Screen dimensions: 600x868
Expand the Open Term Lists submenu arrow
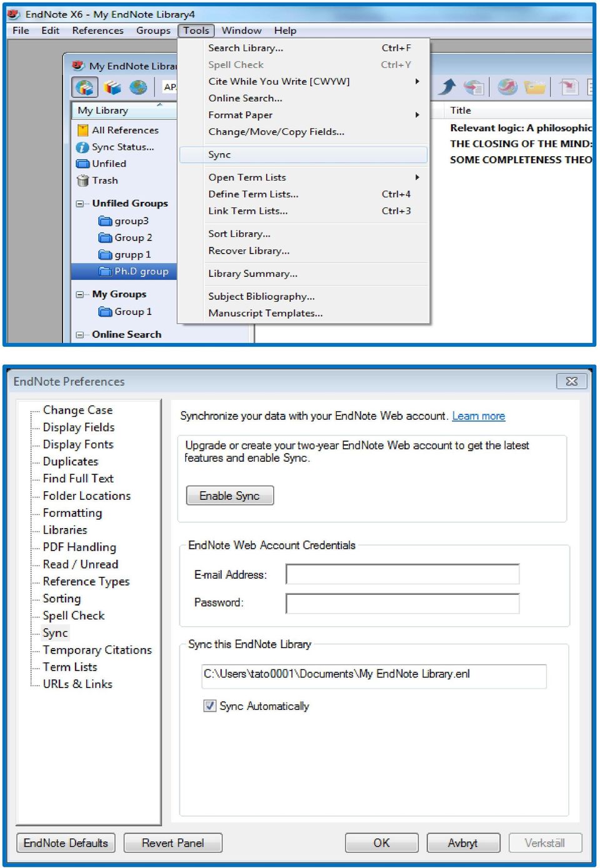417,177
